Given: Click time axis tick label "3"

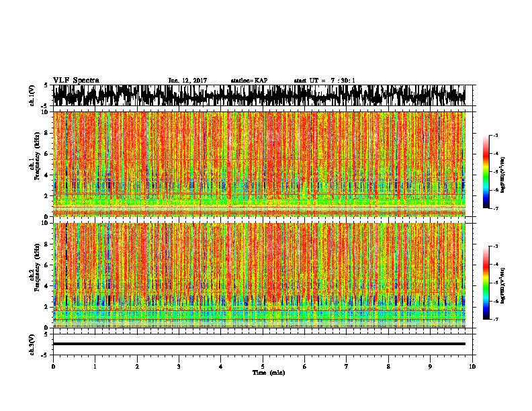Looking at the screenshot, I should coord(179,367).
